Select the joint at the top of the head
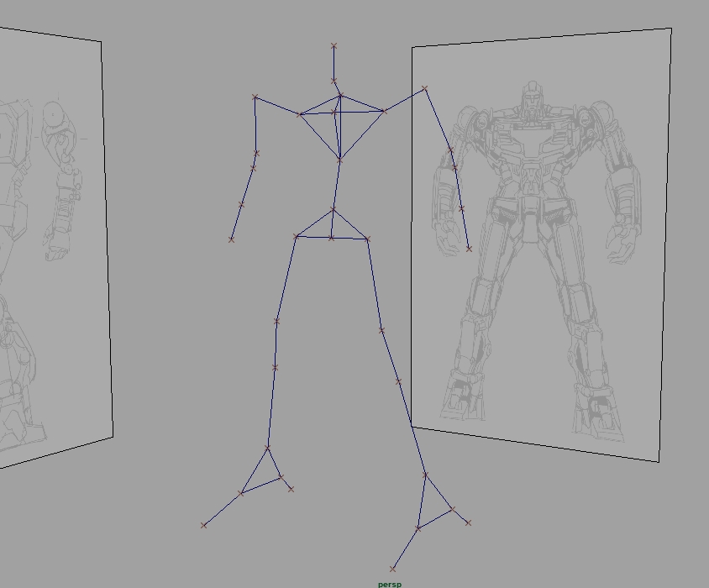The height and width of the screenshot is (588, 709). coord(333,45)
